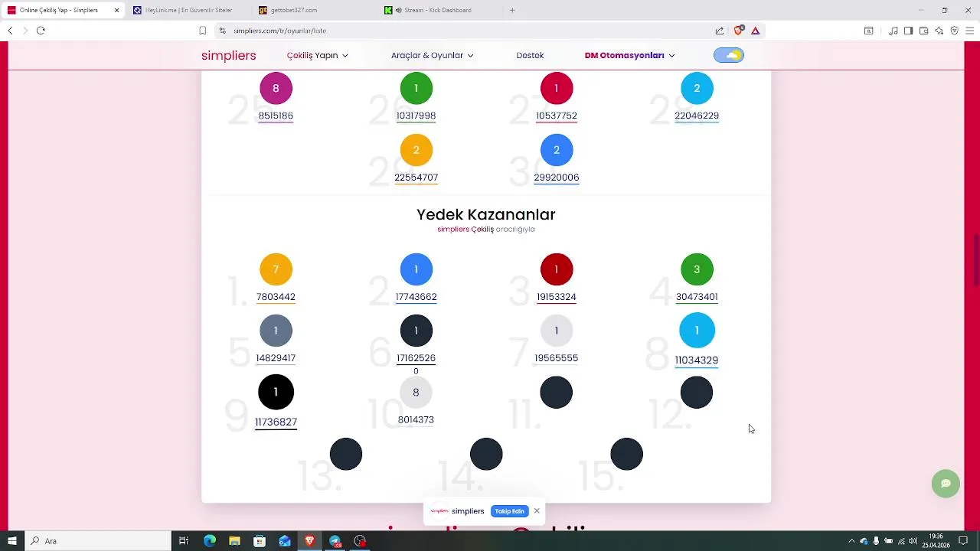Open the Brave music playlist icon

coord(893,31)
